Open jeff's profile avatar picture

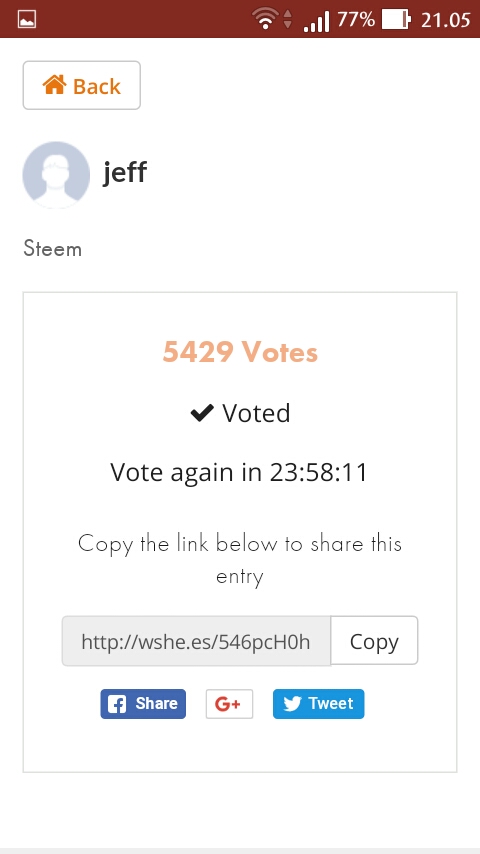(56, 175)
